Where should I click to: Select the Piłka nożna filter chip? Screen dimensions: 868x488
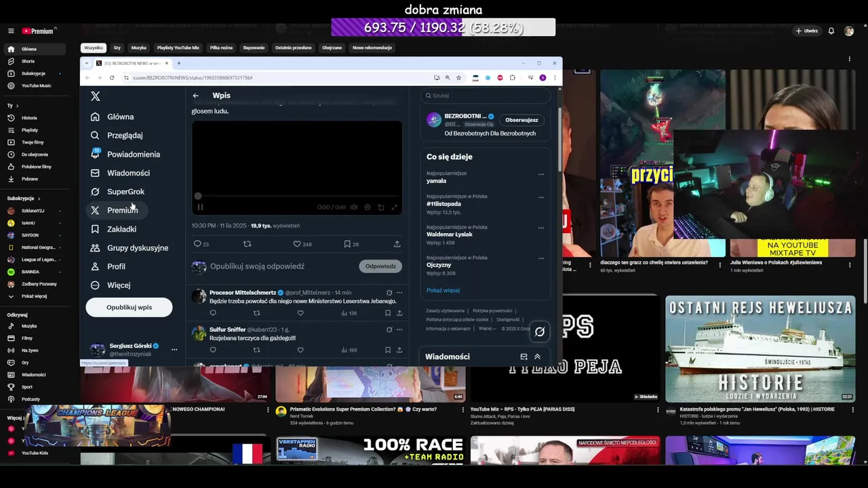pos(221,48)
